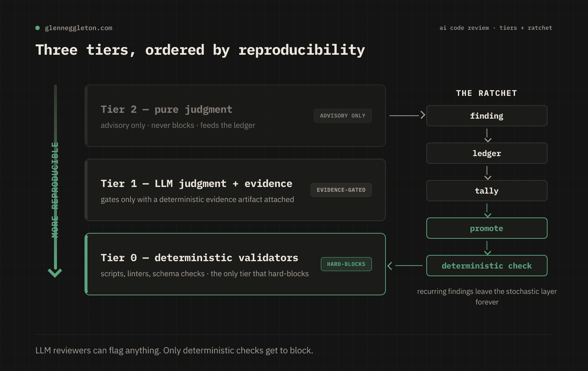
Task: Click 'gates only with a deterministic evidence' subtitle
Action: (x=197, y=199)
